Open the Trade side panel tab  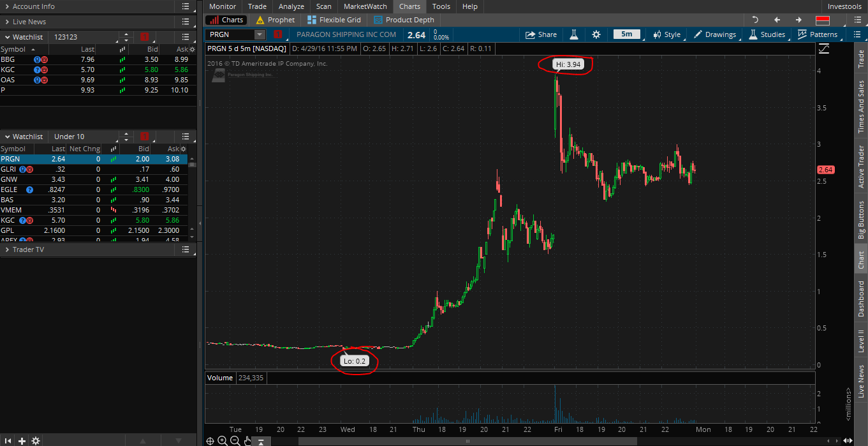pos(861,59)
